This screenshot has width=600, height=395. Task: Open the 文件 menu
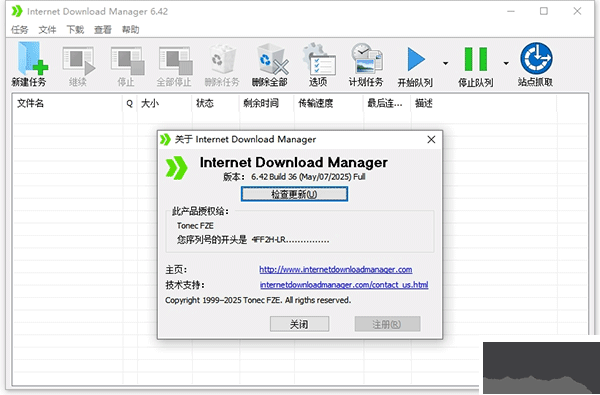pos(47,29)
